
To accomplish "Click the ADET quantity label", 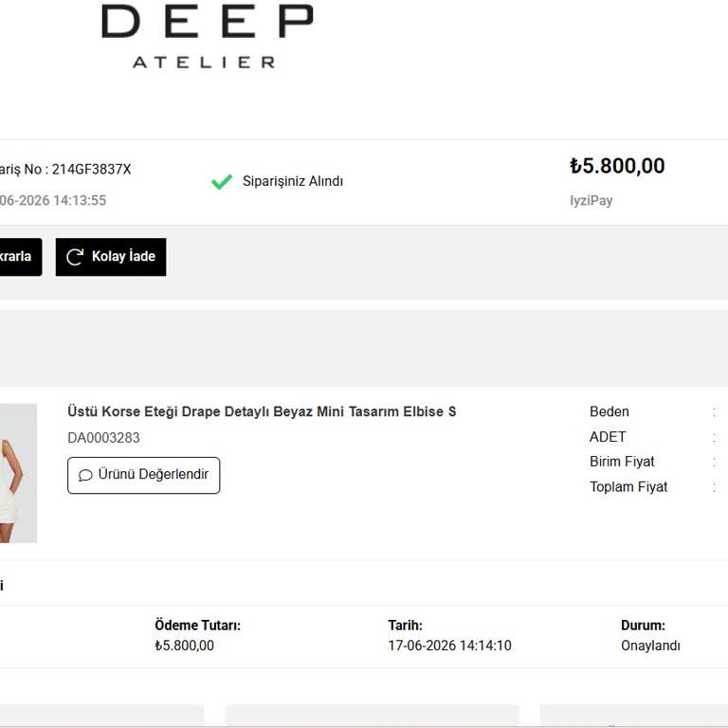I will (608, 437).
